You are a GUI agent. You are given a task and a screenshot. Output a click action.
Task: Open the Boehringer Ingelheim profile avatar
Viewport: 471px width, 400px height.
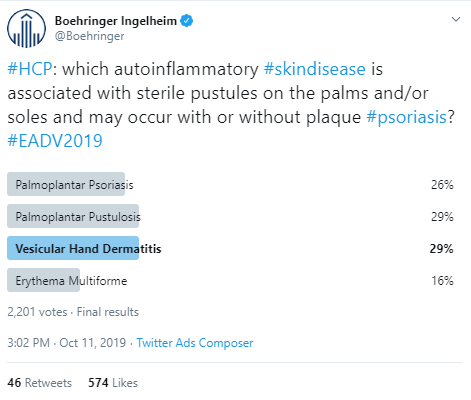coord(26,29)
